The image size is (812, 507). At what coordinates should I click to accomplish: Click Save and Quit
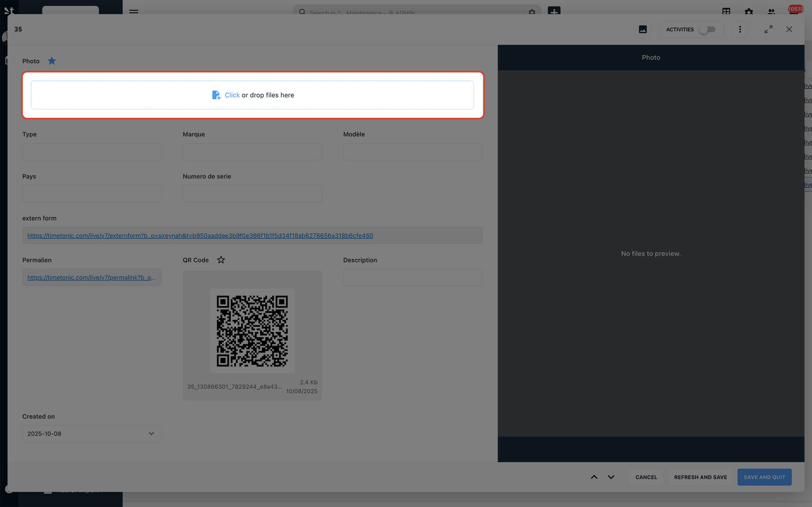(764, 477)
